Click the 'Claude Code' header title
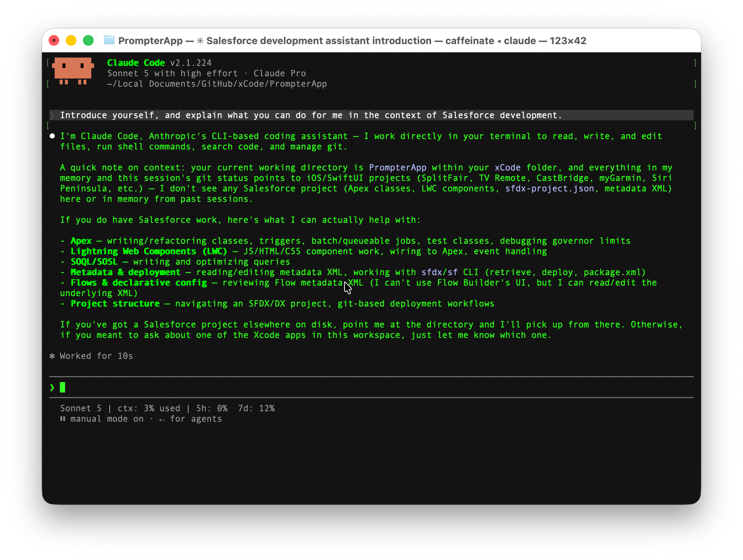 [x=136, y=63]
